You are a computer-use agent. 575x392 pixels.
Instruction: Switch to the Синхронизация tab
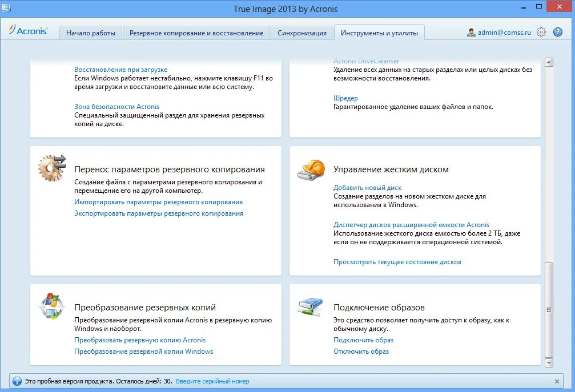(x=302, y=33)
